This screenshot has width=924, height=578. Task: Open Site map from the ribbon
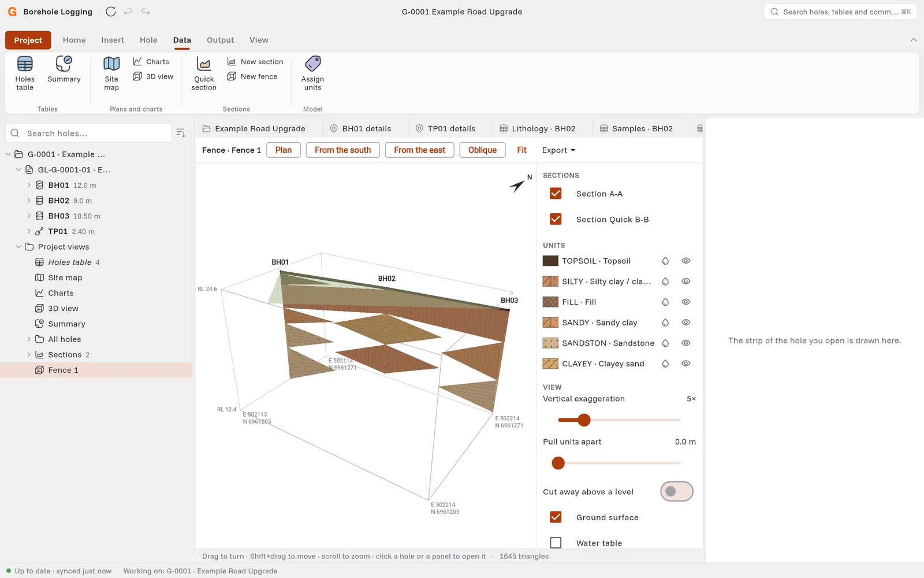[111, 73]
